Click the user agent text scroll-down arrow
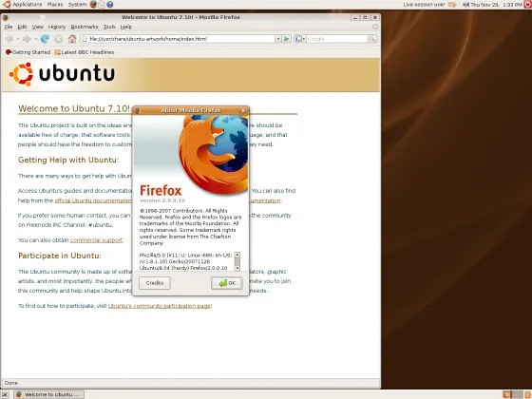532x399 pixels. [x=237, y=268]
